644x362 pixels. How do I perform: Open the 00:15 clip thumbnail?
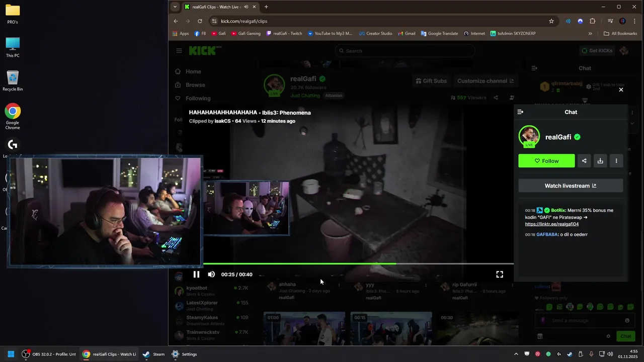click(x=391, y=328)
